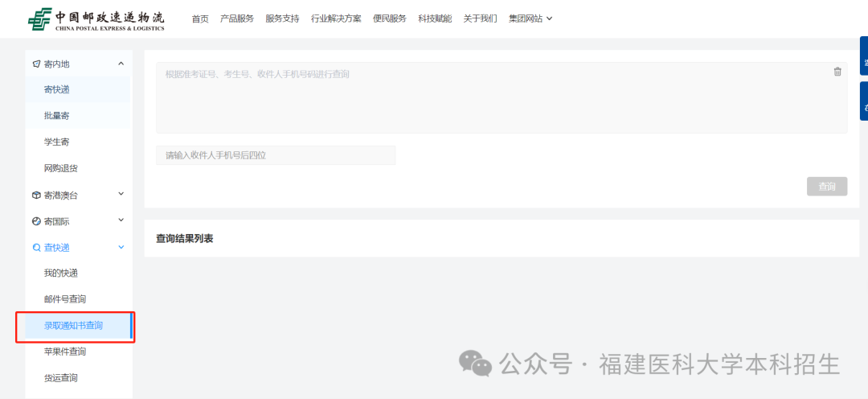This screenshot has width=868, height=399.
Task: Open 关于我们 in the navigation
Action: [480, 19]
